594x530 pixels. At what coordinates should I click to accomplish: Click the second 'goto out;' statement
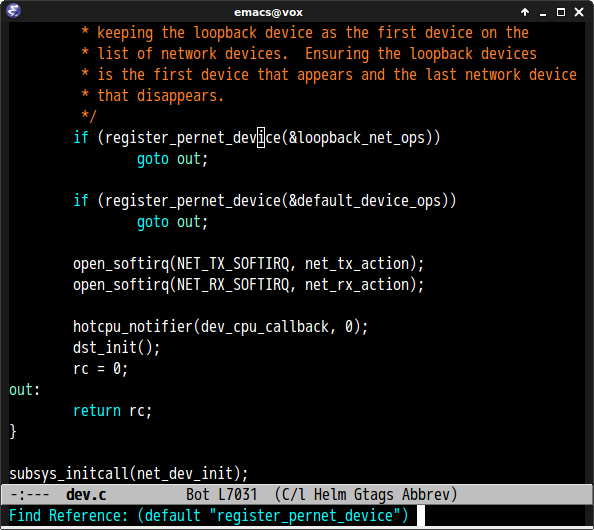point(172,222)
